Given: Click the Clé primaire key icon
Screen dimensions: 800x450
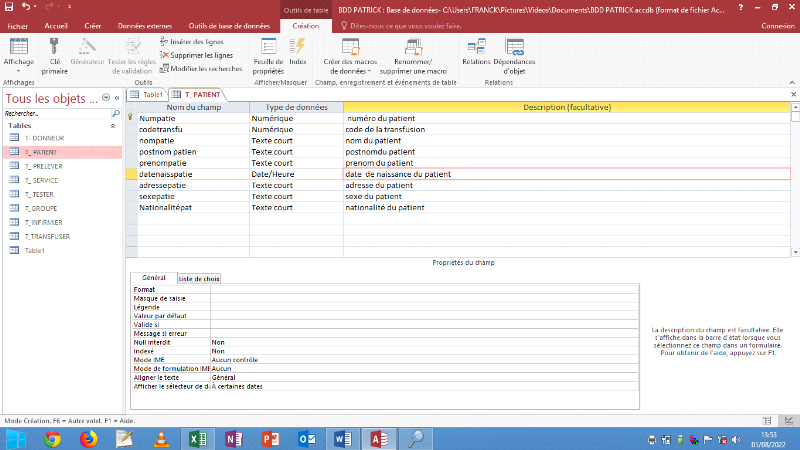Looking at the screenshot, I should [54, 47].
